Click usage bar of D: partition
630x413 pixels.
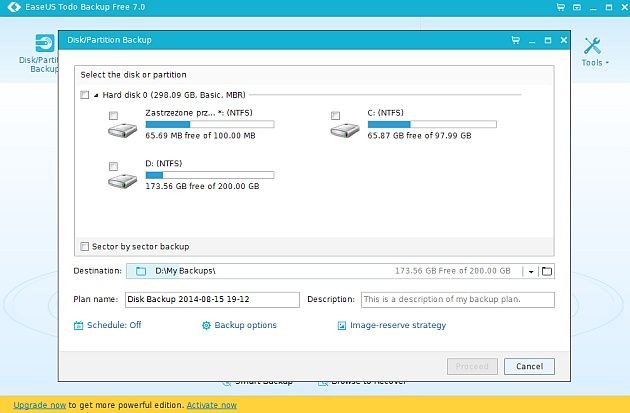point(210,175)
